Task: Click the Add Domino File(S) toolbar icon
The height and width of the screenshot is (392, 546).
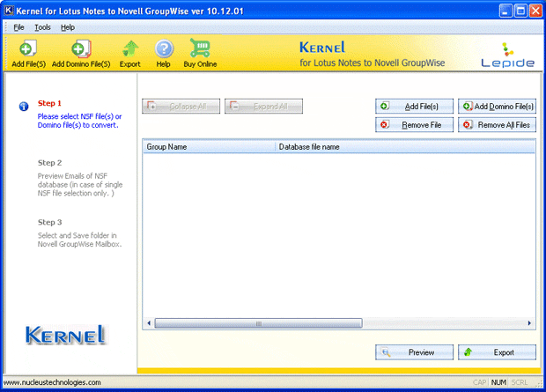Action: point(80,50)
